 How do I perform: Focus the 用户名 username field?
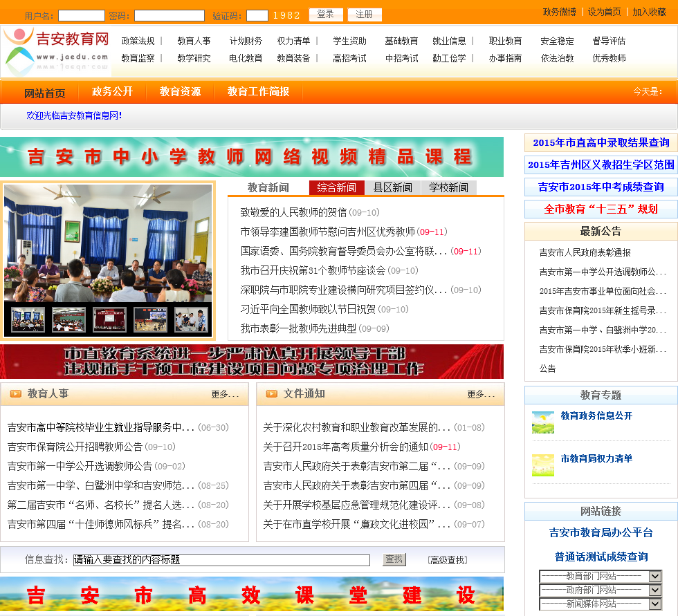82,15
